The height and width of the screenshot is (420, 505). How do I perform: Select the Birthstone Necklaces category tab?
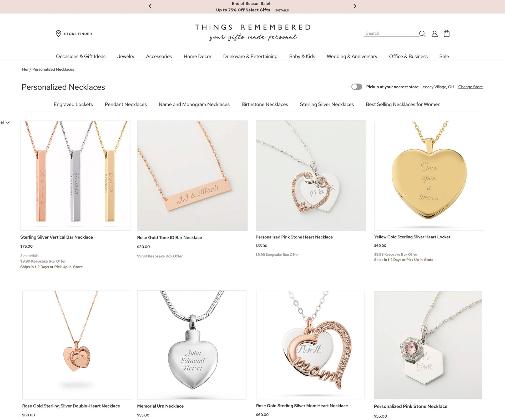point(265,104)
